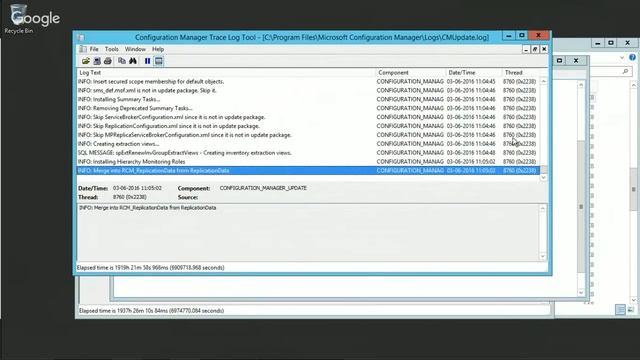Click log list scrollbar down arrow
640x360 pixels.
click(544, 178)
